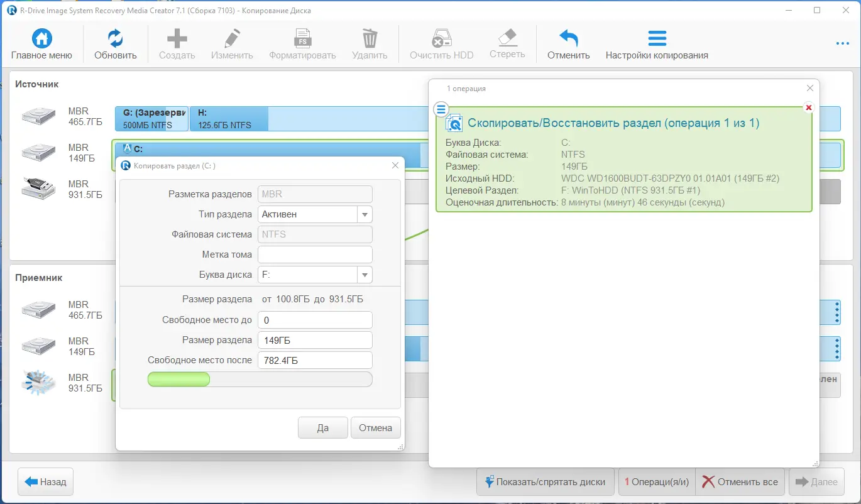This screenshot has height=504, width=861.
Task: Click the Отмена button in dialog
Action: pos(376,428)
